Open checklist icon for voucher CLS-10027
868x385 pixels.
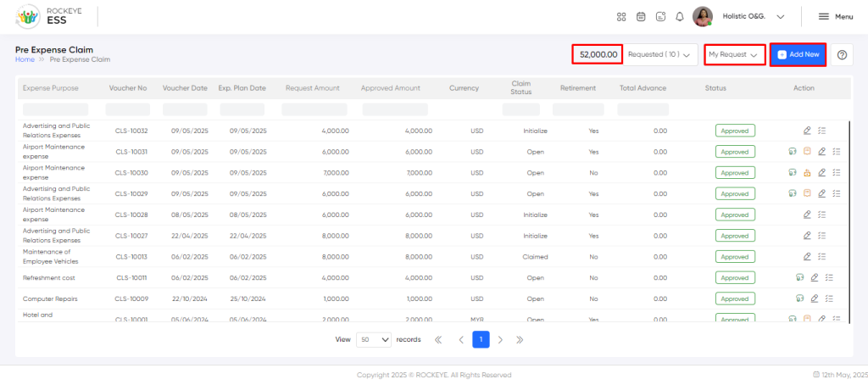pyautogui.click(x=822, y=236)
